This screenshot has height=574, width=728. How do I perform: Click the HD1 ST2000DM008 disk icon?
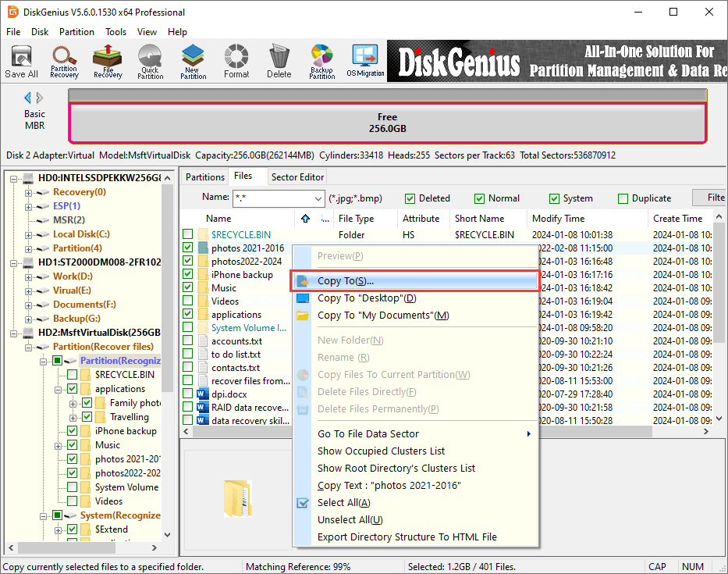[x=29, y=262]
